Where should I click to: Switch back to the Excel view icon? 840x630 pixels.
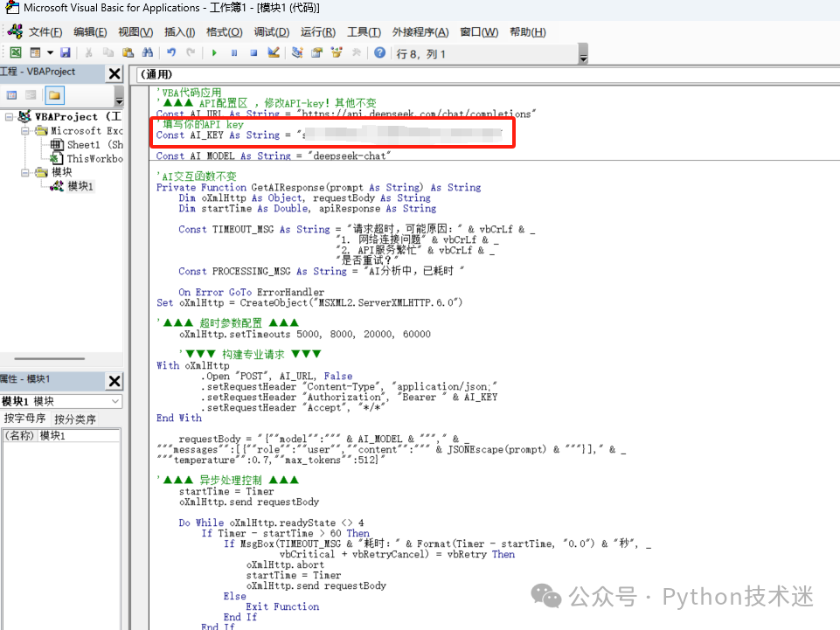click(16, 52)
